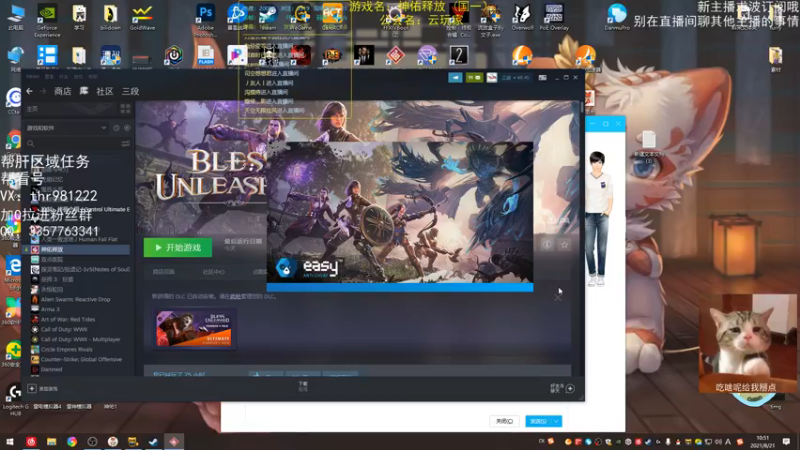The height and width of the screenshot is (450, 800).
Task: Expand the 游戏和软件 filter dropdown
Action: coord(66,128)
